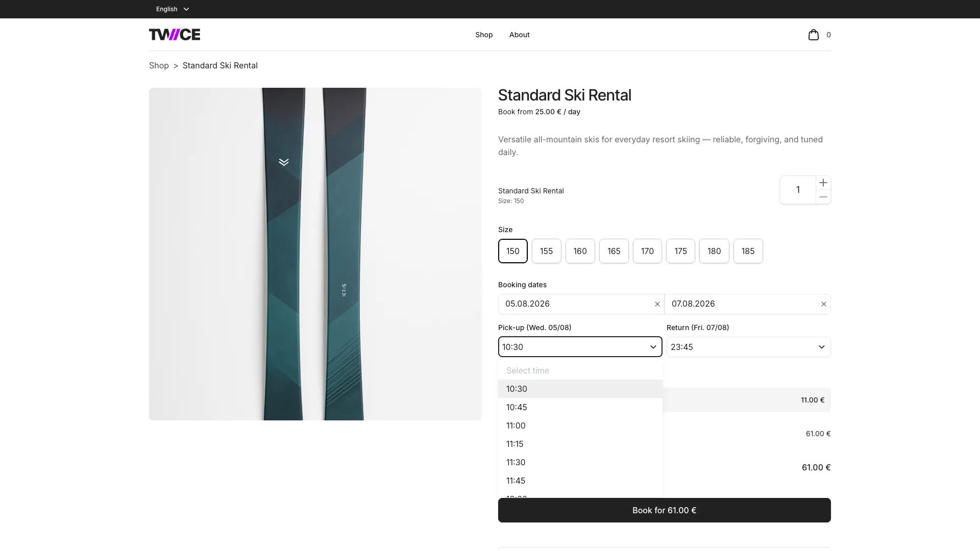The height and width of the screenshot is (551, 980).
Task: Clear the 07.08.2026 end date
Action: [x=823, y=304]
